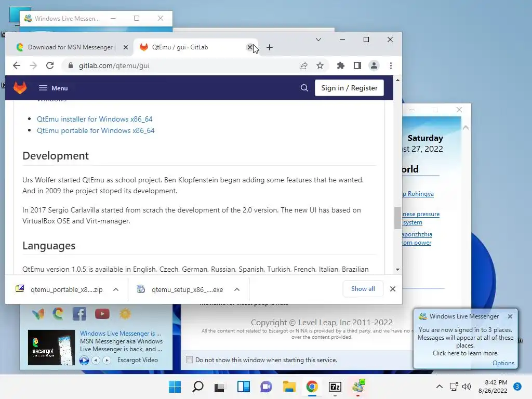
Task: Open QtEmu installer for Windows x86_64 link
Action: click(95, 119)
